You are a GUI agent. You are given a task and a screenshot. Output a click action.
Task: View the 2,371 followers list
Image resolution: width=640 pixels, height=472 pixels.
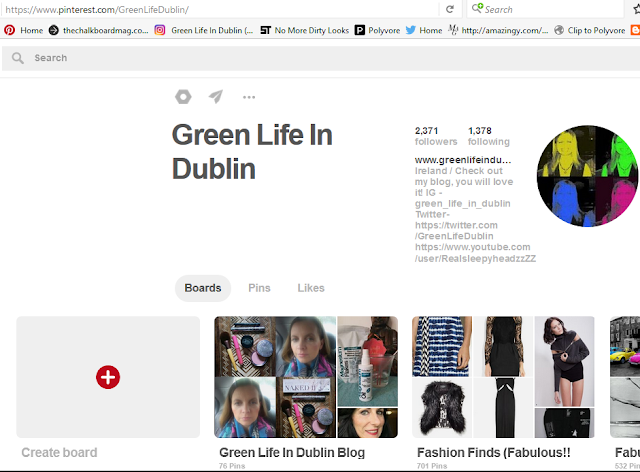[436, 136]
